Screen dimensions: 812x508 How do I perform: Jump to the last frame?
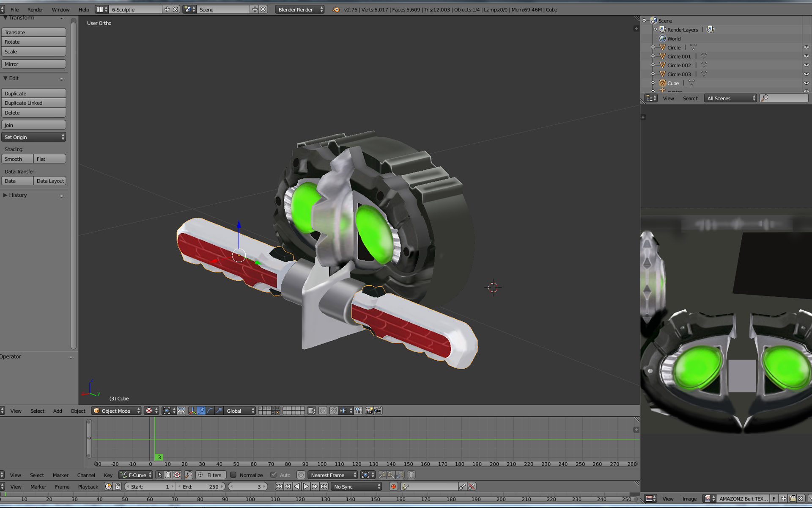(324, 487)
